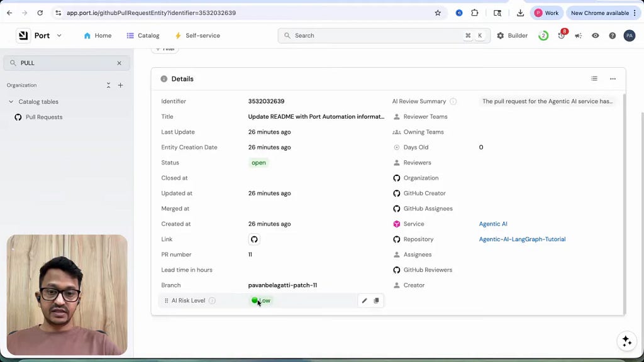Viewport: 644px width, 362px height.
Task: Clear the PULL sidebar search
Action: click(x=119, y=63)
